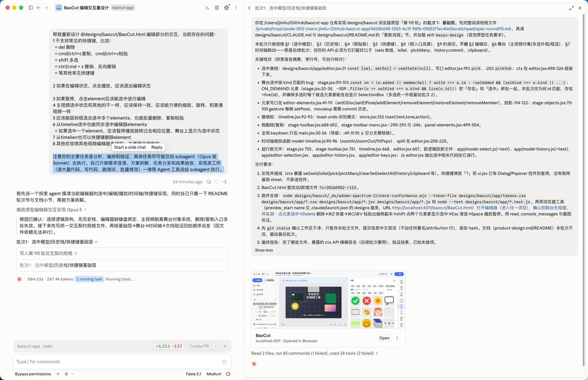Expand 摸底原型编辑器交互实现 Opus 5 step

(x=51, y=210)
